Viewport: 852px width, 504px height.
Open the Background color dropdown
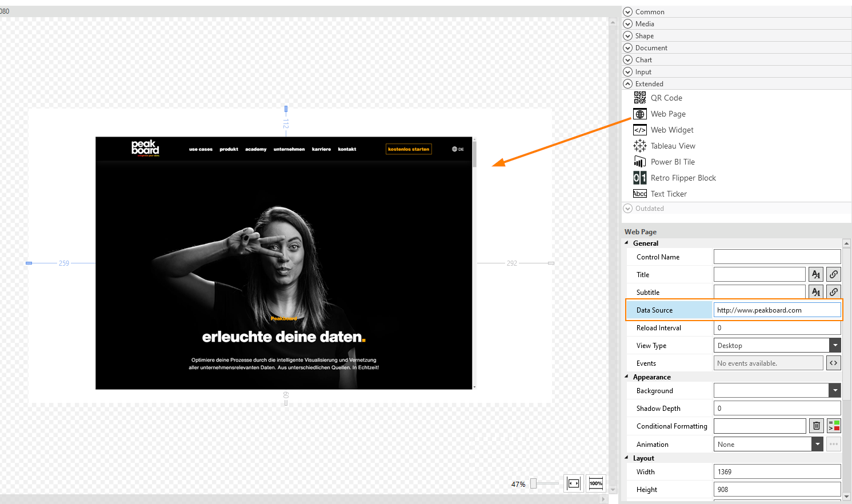pos(835,390)
